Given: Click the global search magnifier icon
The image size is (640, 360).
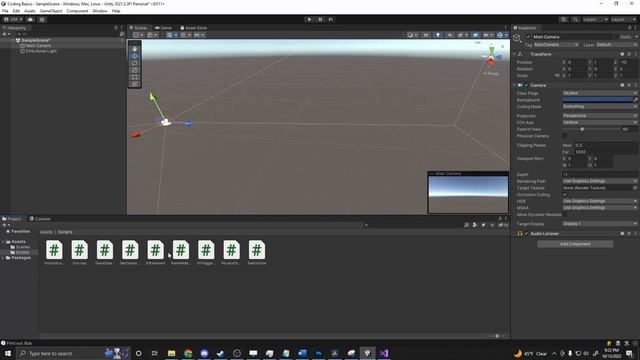Looking at the screenshot, I should 575,19.
